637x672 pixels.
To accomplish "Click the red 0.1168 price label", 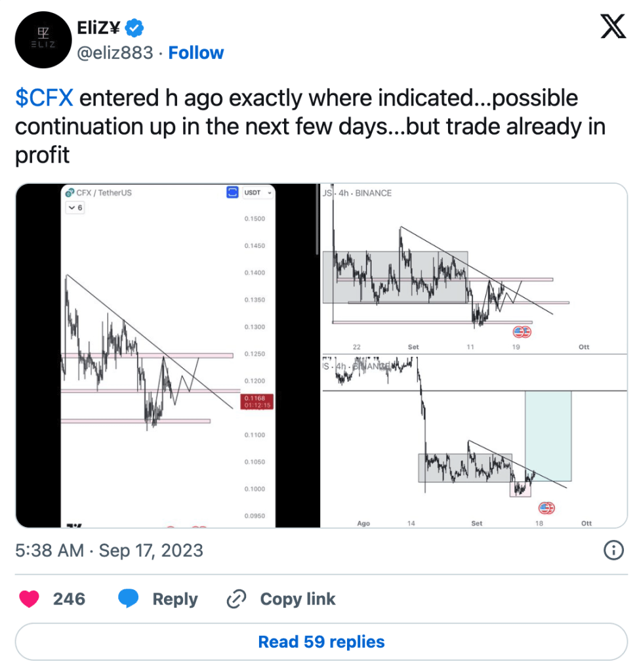I will click(257, 402).
